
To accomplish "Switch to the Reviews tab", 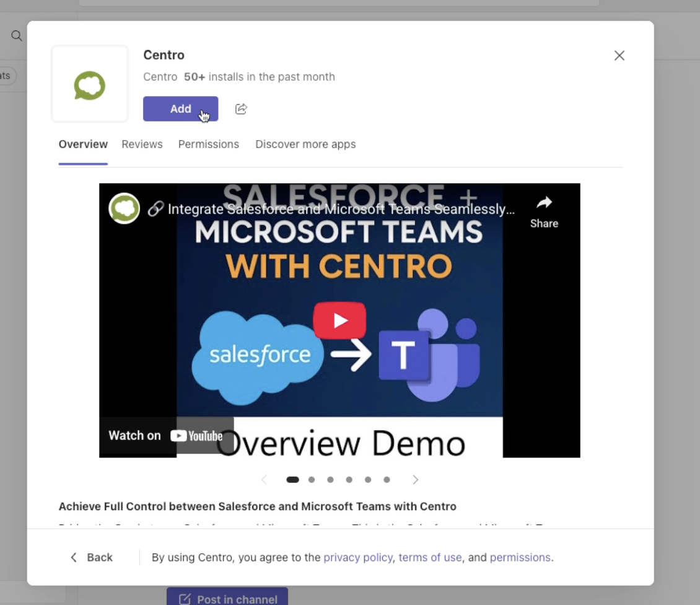I will tap(142, 144).
